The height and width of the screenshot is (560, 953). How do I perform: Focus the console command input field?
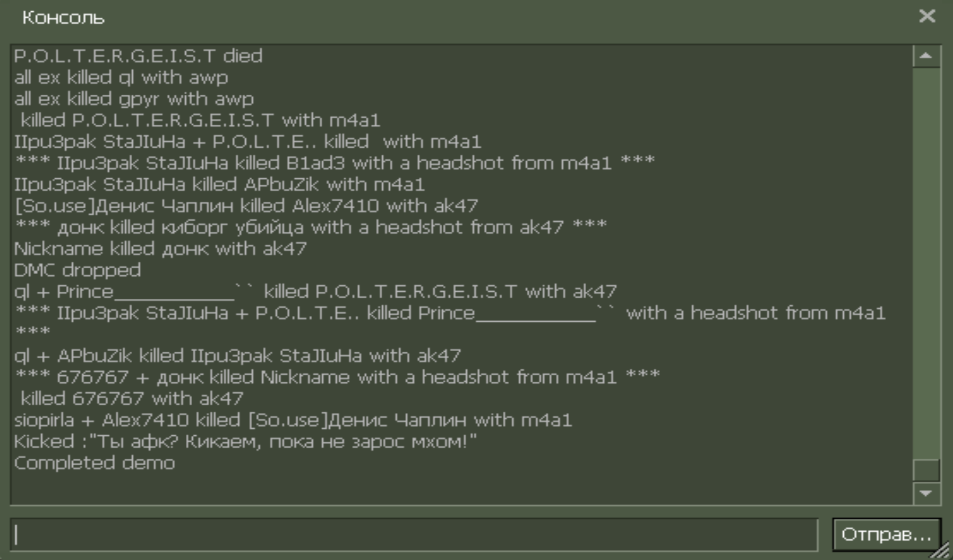[x=413, y=534]
